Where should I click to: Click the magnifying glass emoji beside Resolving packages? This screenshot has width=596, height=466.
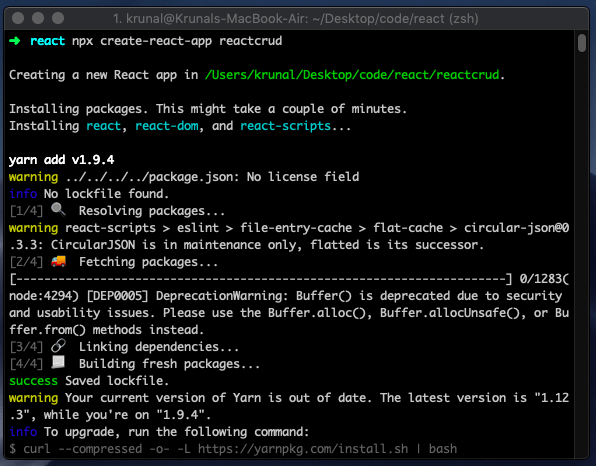click(58, 209)
